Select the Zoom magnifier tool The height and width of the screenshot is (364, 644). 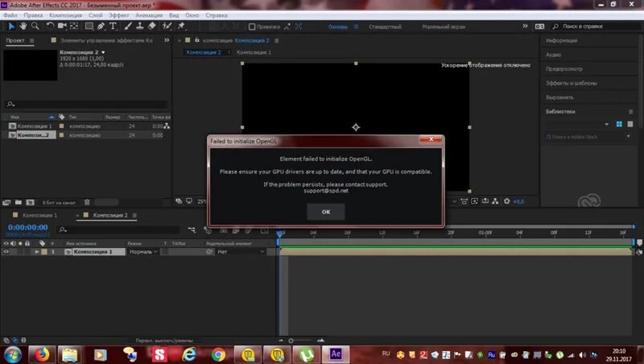(x=35, y=27)
